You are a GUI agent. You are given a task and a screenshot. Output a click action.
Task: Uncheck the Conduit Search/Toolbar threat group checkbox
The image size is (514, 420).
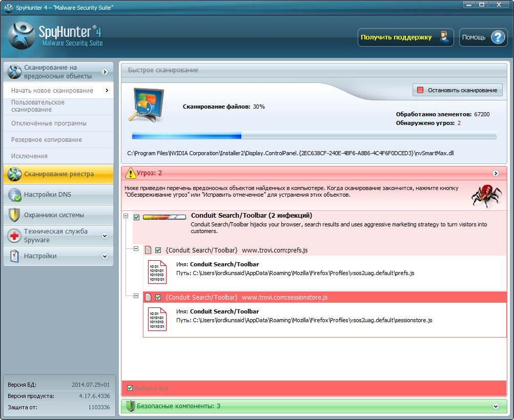[x=137, y=217]
